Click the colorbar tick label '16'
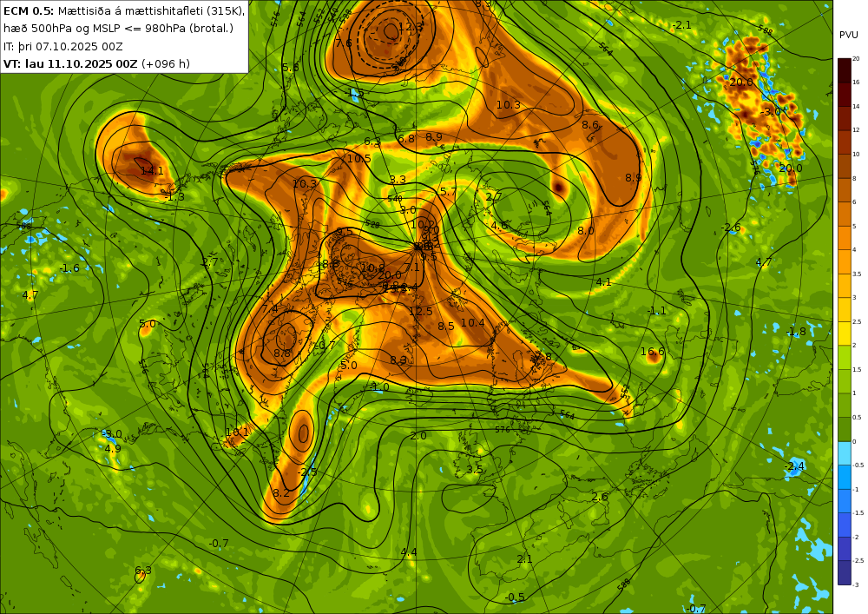This screenshot has height=614, width=868. [856, 83]
